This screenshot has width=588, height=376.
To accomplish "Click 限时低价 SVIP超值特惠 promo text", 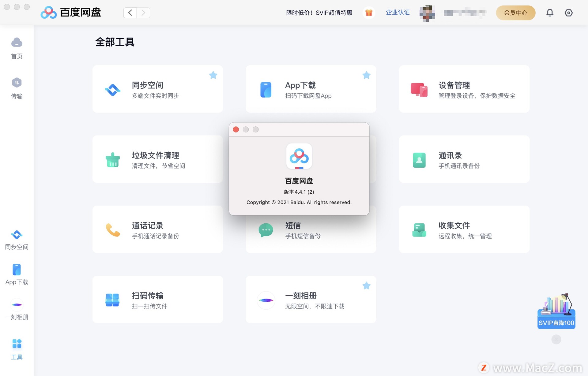I will click(x=319, y=13).
